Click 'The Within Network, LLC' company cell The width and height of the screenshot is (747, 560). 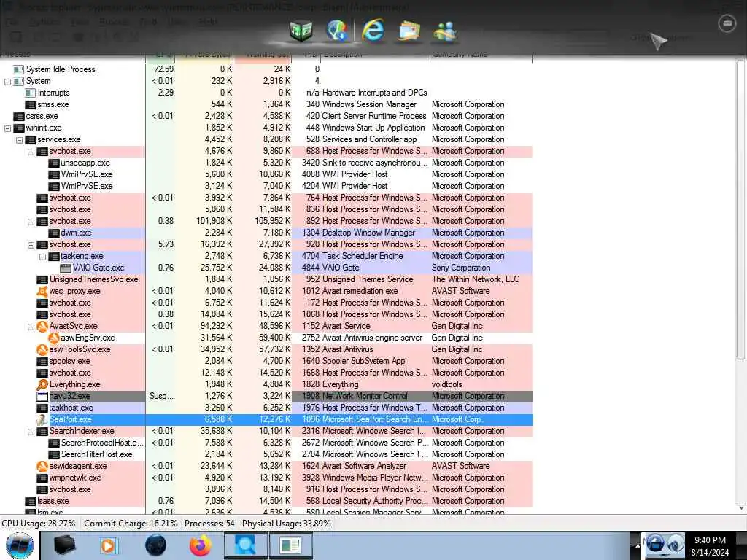[x=476, y=279]
